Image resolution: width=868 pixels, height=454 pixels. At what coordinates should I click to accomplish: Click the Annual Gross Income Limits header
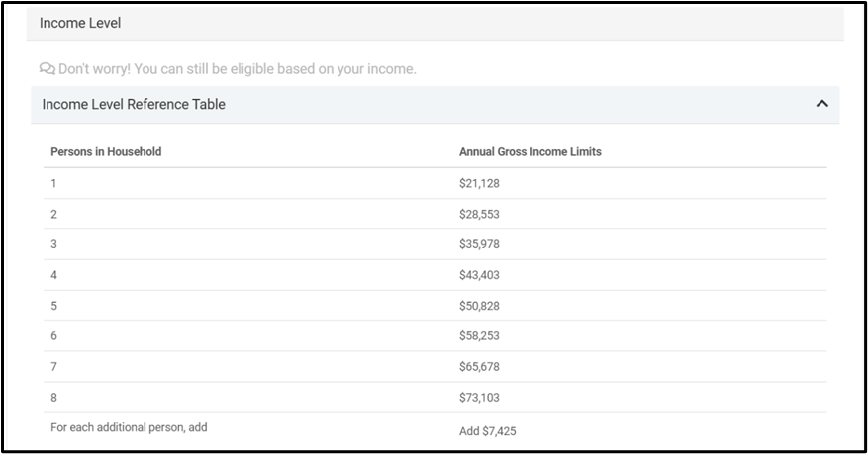coord(530,152)
